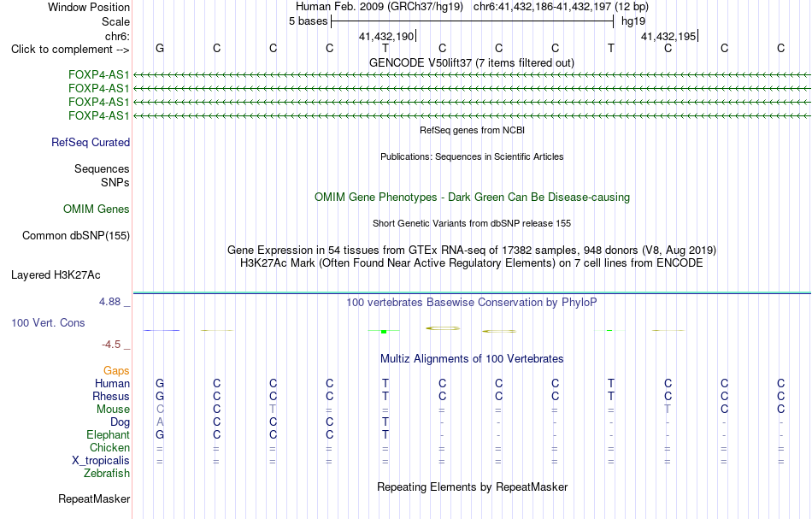Click the Layered H3K27Ac track label

pos(56,275)
